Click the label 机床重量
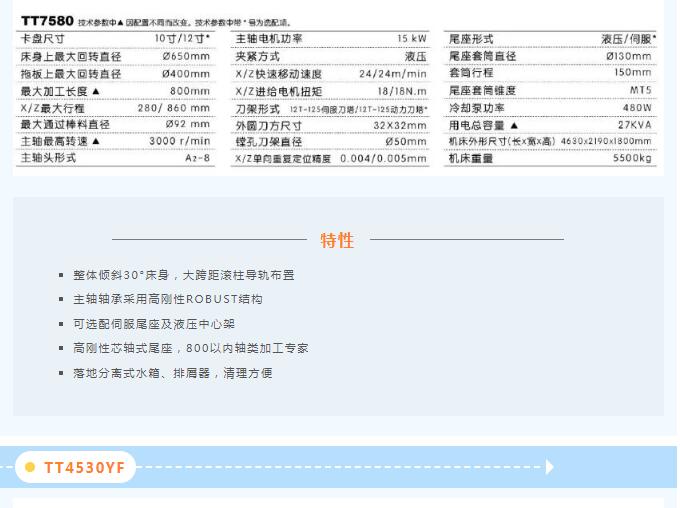The width and height of the screenshot is (680, 508). coord(471,158)
